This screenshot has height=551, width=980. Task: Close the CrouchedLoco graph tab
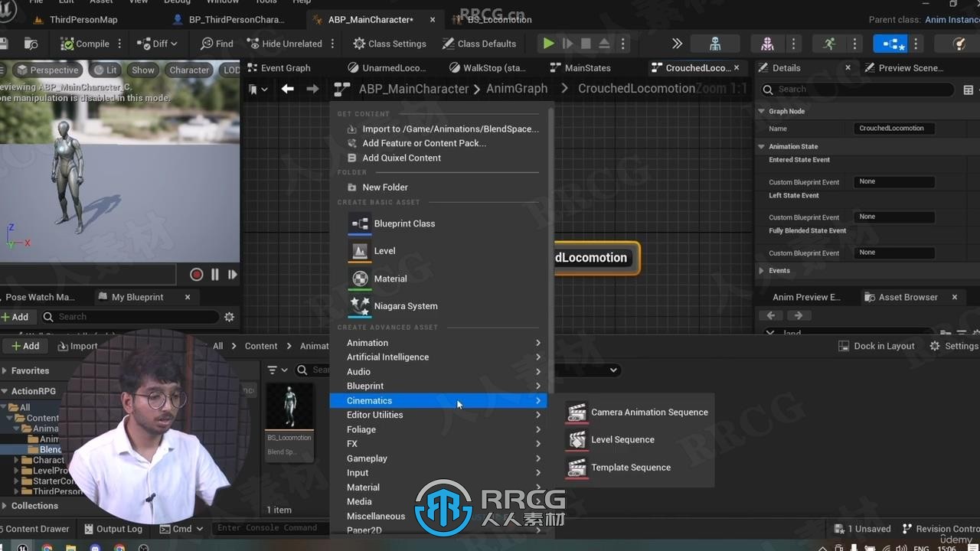click(x=737, y=68)
